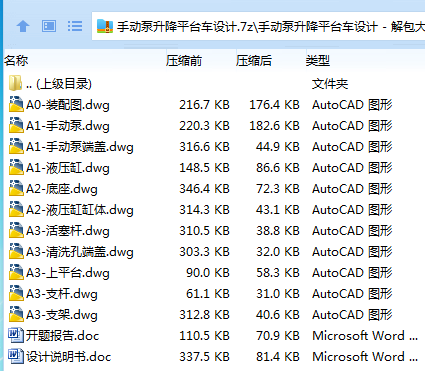Click the Word icon of 设计说明书.doc

(x=16, y=356)
